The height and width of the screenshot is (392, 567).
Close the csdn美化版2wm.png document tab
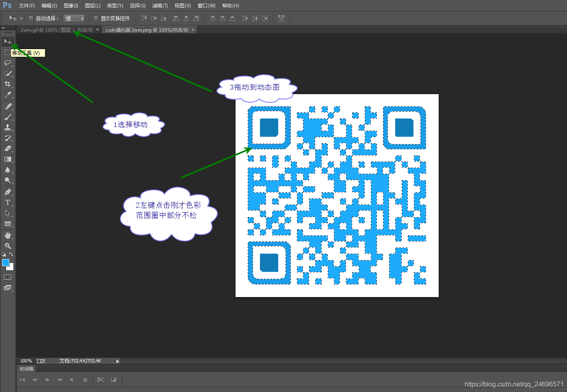(x=193, y=30)
